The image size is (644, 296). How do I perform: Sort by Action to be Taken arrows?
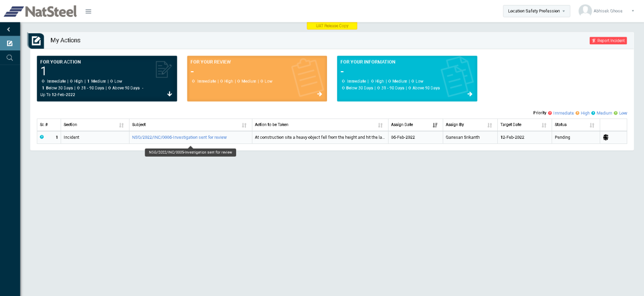point(380,125)
